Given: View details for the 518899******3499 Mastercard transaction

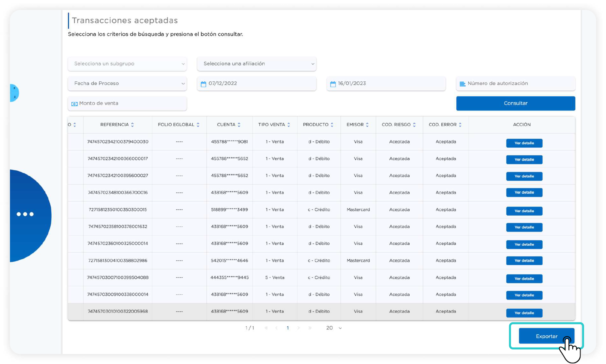Looking at the screenshot, I should pos(524,211).
